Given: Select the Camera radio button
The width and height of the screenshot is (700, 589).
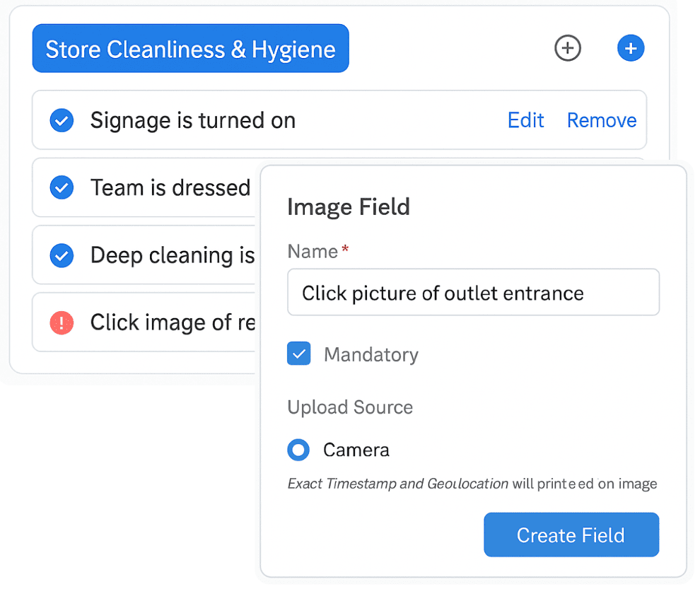Looking at the screenshot, I should (299, 450).
